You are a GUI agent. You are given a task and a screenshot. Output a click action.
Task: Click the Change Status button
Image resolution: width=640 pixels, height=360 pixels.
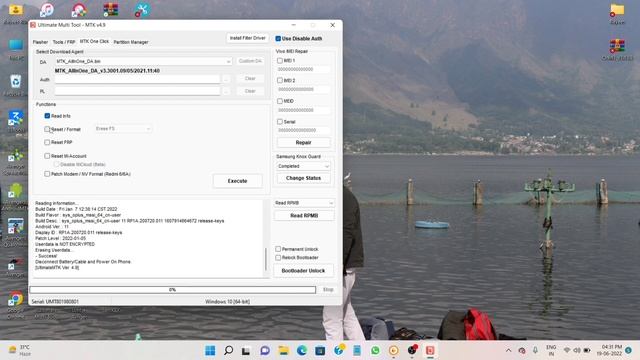coord(303,178)
